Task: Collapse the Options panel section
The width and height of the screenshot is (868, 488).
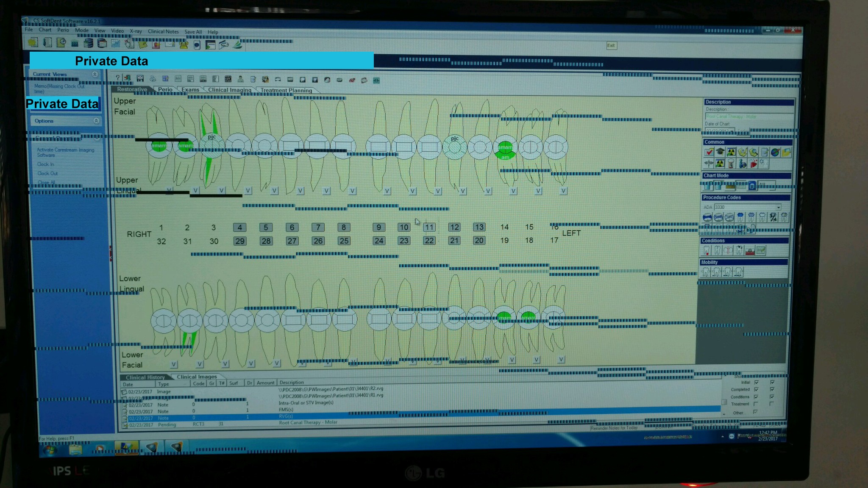Action: (x=96, y=121)
